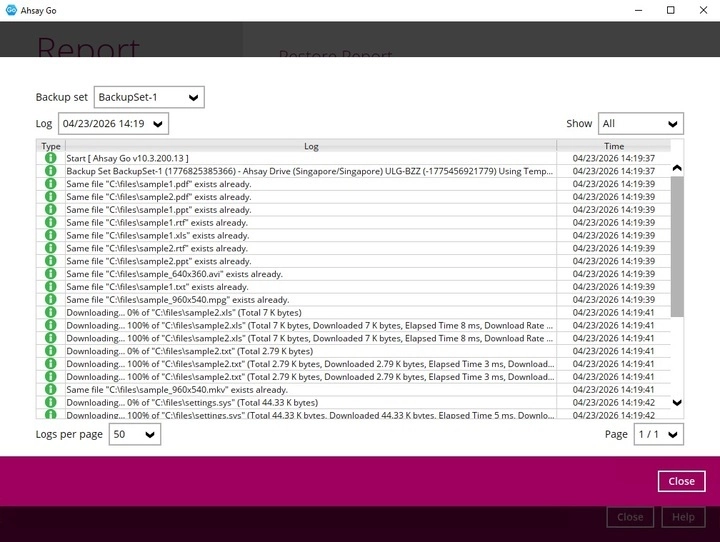
Task: Select log 'Downloading... 0% of settings.sys (Total 44.33 K bytes)'
Action: coord(353,402)
